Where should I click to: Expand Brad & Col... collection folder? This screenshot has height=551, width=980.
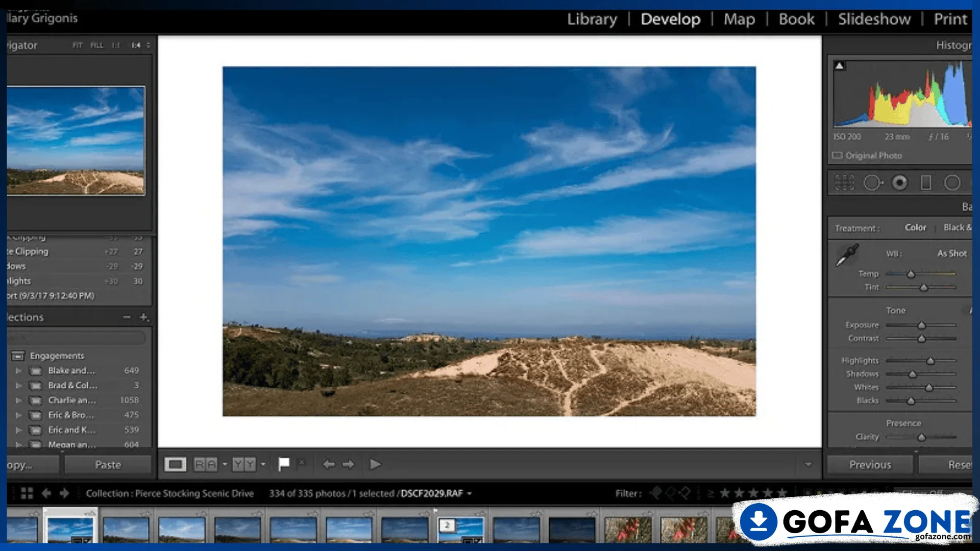[x=18, y=386]
